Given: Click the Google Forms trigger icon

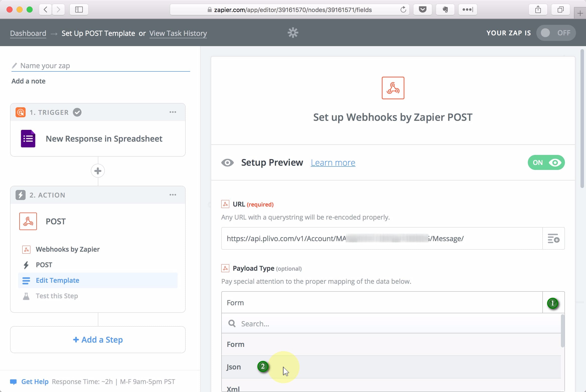Looking at the screenshot, I should (x=28, y=139).
